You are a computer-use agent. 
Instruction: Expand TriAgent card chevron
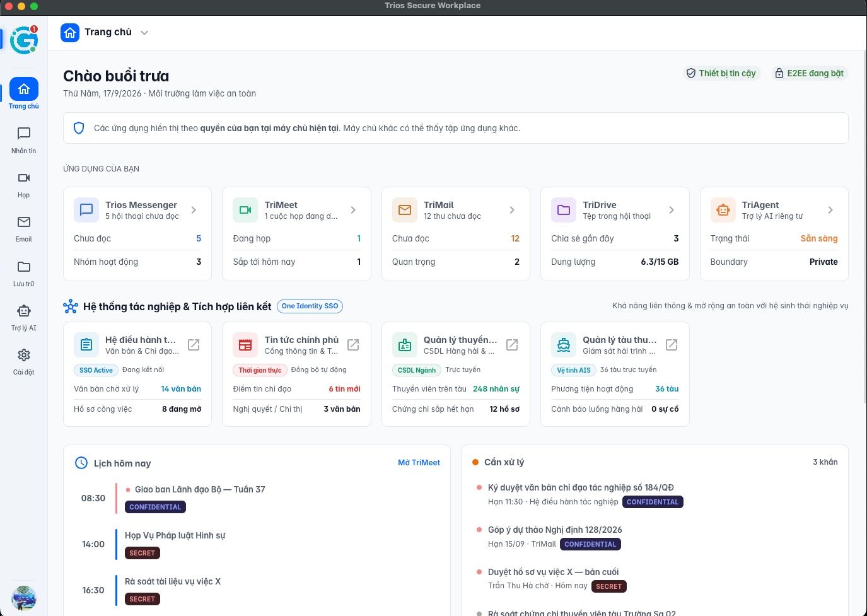tap(830, 210)
